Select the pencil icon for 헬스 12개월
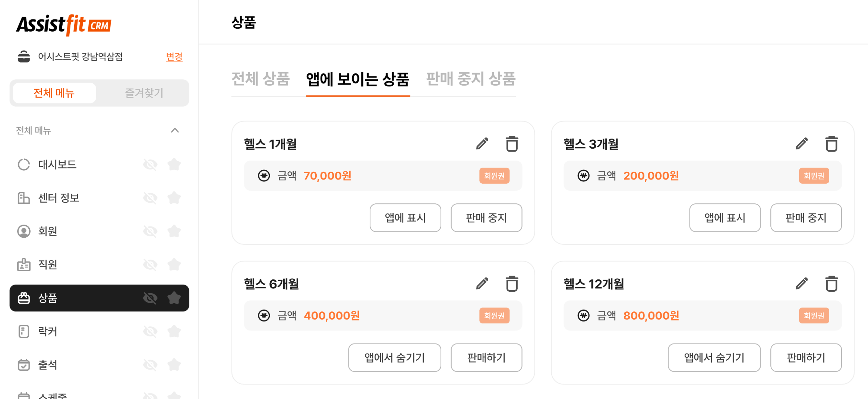This screenshot has height=399, width=868. [x=802, y=284]
